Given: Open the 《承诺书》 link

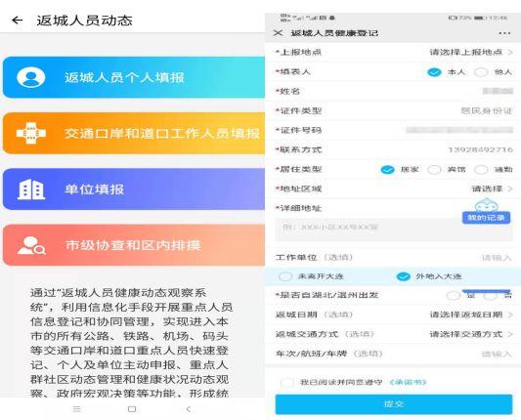Looking at the screenshot, I should (408, 382).
